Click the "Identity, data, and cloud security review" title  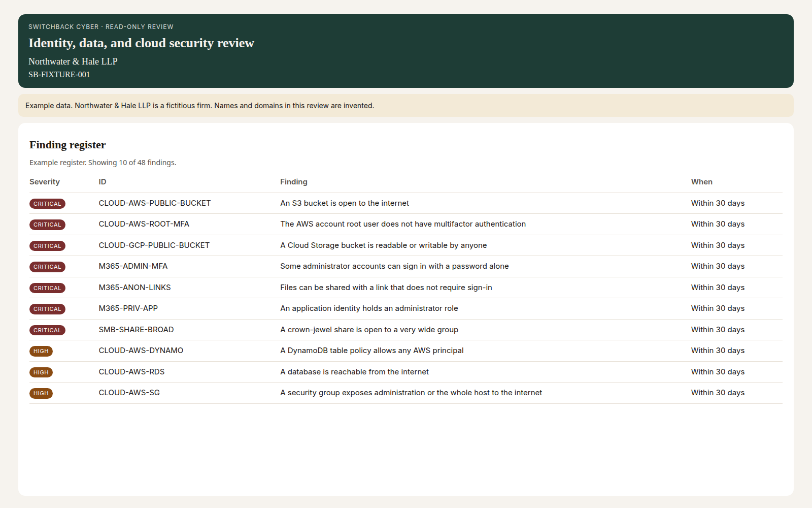[141, 43]
